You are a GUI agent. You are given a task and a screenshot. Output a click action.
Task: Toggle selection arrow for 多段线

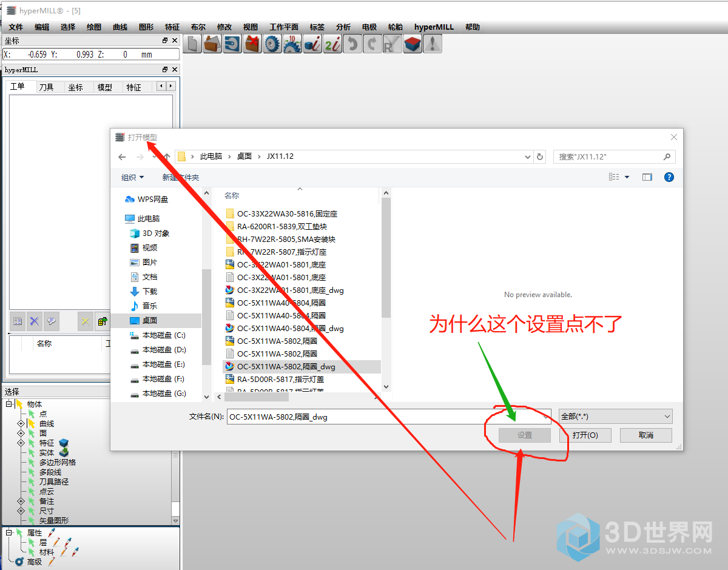click(x=31, y=472)
